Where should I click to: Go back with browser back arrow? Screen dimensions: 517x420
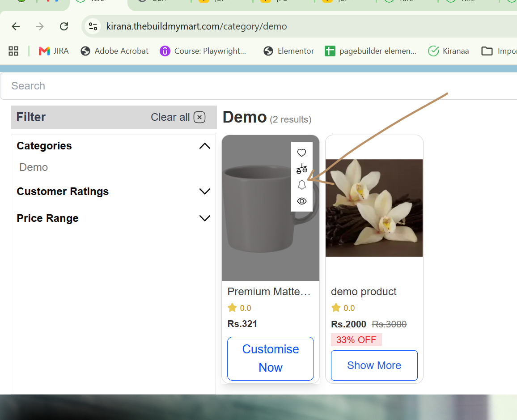[16, 26]
